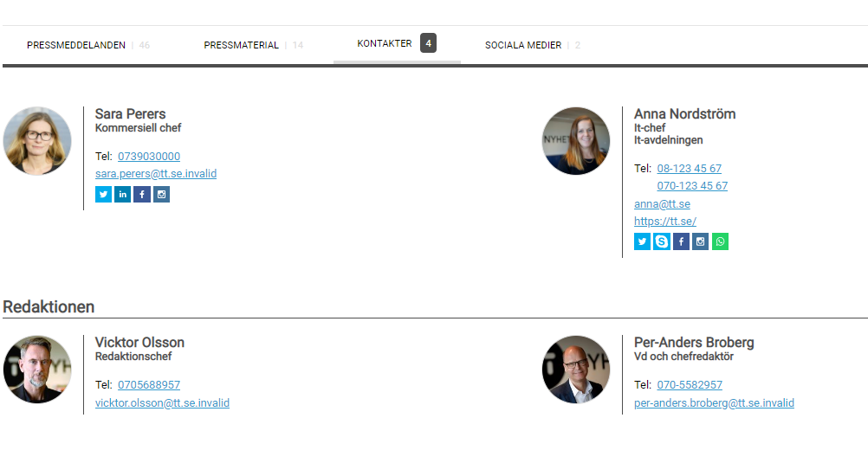The width and height of the screenshot is (868, 476).
Task: Email vicktor.olsson@tt.se.invalid
Action: pos(162,403)
